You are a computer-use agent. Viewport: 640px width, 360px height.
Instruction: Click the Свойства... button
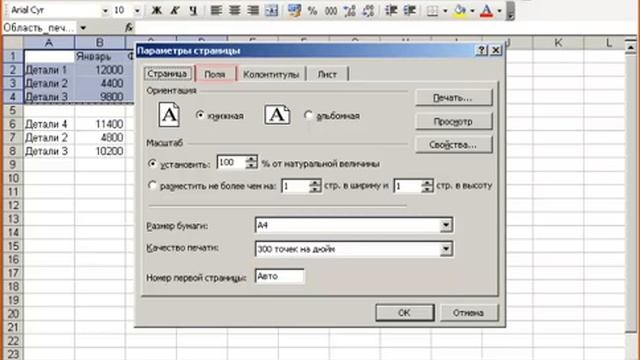453,145
